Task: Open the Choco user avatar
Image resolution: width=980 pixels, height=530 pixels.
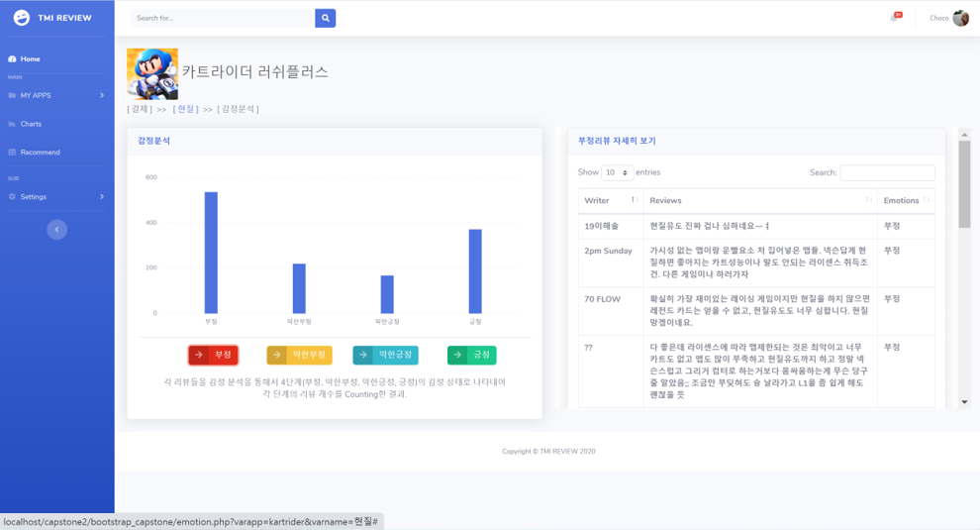Action: (960, 18)
